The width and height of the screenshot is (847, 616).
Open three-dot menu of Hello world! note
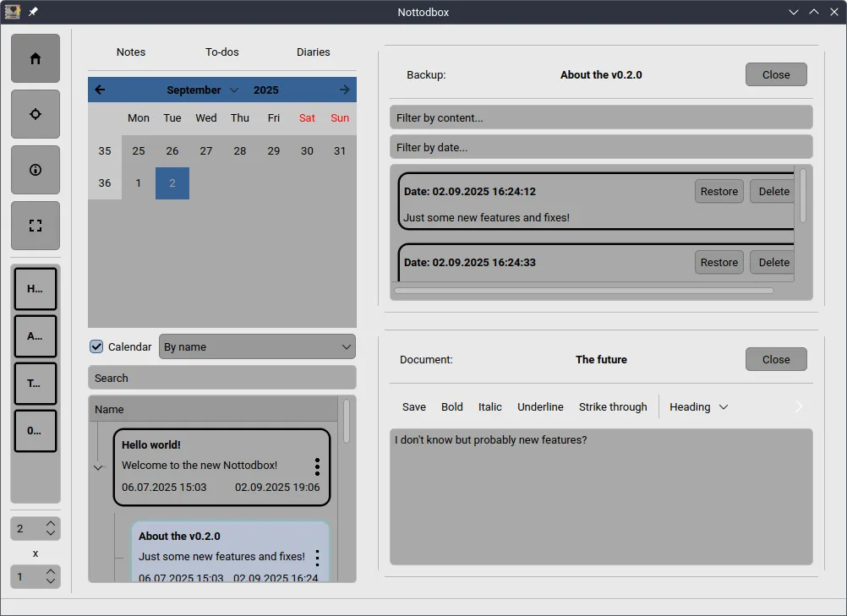tap(317, 466)
